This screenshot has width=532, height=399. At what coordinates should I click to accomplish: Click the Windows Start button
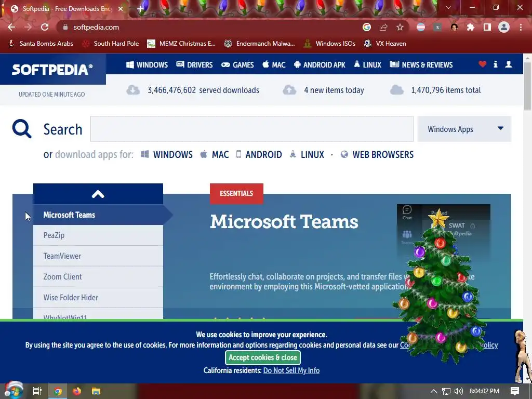pos(14,391)
